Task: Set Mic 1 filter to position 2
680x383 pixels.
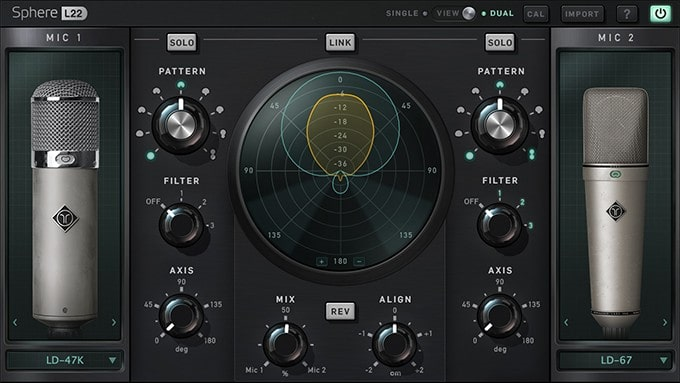Action: (204, 202)
